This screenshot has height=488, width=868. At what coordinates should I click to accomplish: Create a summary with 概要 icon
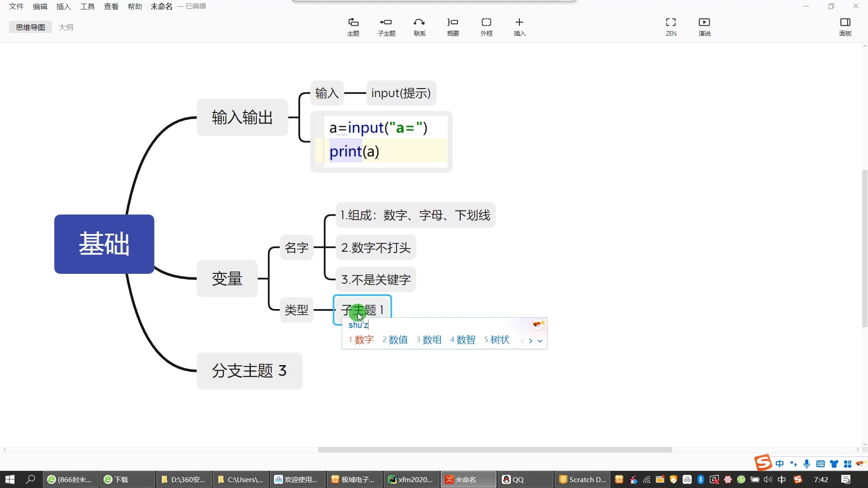453,26
